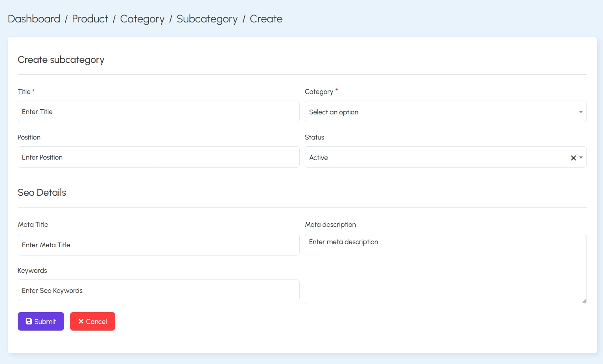The width and height of the screenshot is (603, 364).
Task: Click the Seo Details heading
Action: coord(42,193)
